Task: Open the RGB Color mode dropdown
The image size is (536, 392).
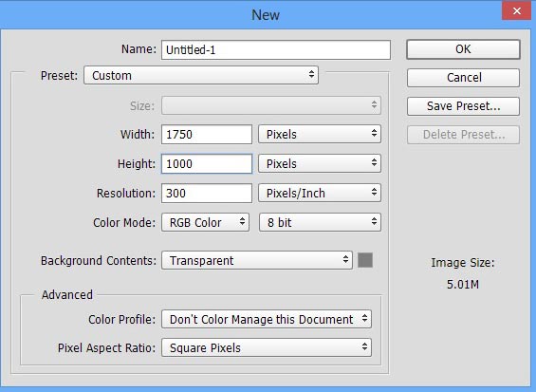Action: click(x=205, y=222)
